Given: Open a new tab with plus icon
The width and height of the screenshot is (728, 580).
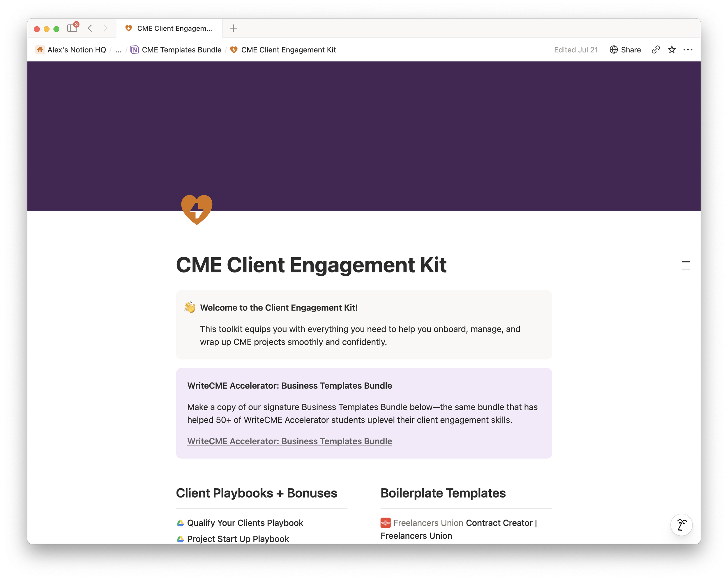Looking at the screenshot, I should [x=233, y=28].
